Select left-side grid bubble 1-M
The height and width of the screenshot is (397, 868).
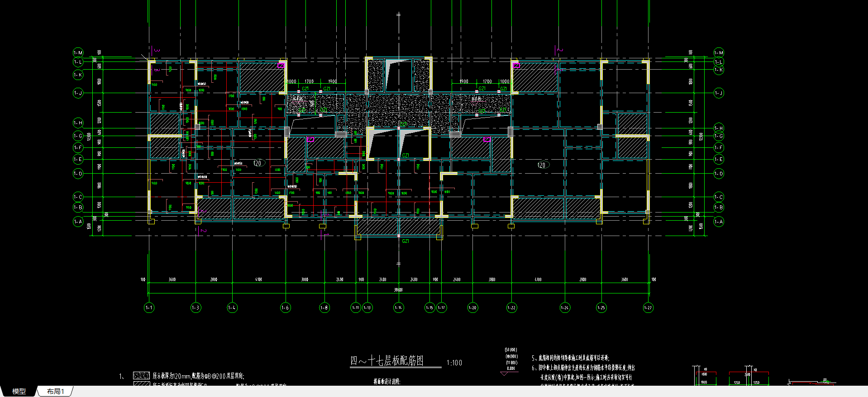[78, 53]
